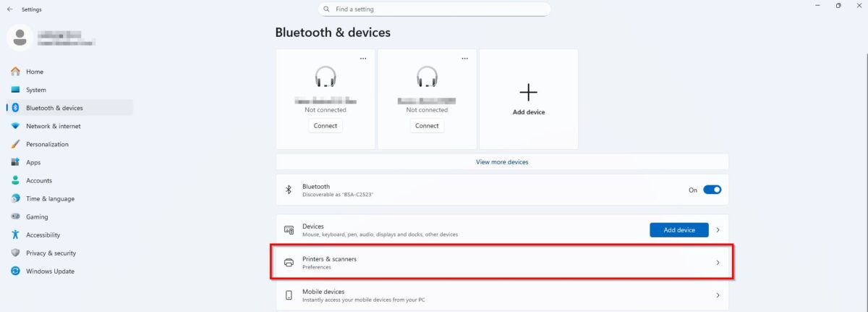This screenshot has height=312, width=868.
Task: Click View more devices link
Action: [x=502, y=162]
